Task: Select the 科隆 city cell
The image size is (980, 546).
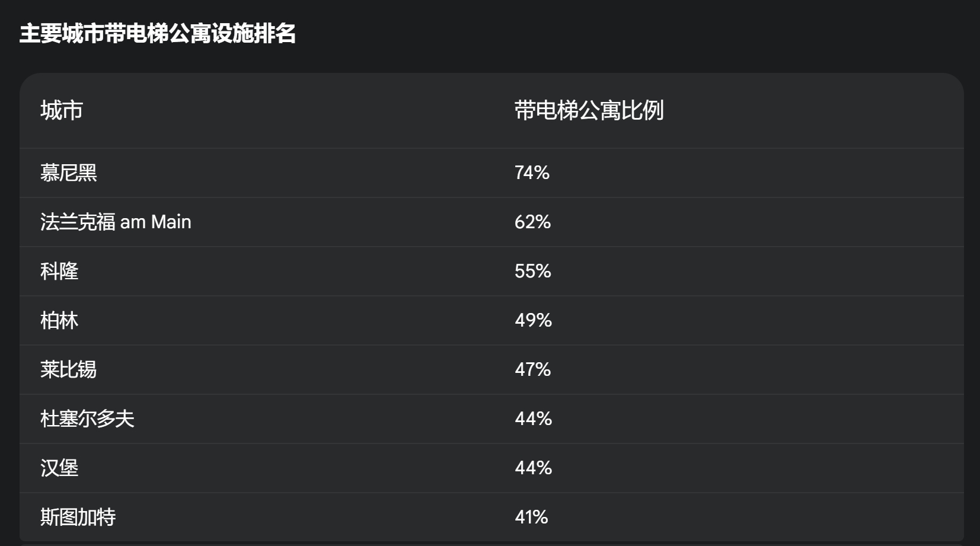Action: pyautogui.click(x=59, y=271)
